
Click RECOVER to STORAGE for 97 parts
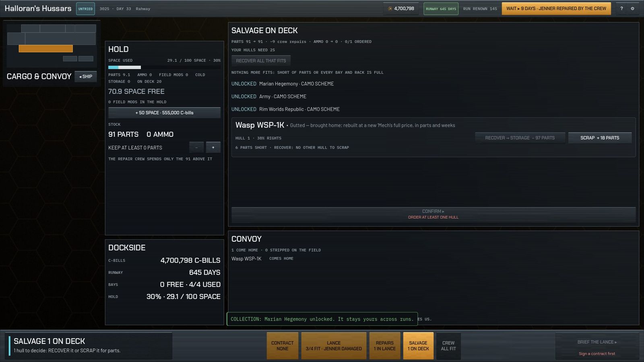click(x=520, y=138)
